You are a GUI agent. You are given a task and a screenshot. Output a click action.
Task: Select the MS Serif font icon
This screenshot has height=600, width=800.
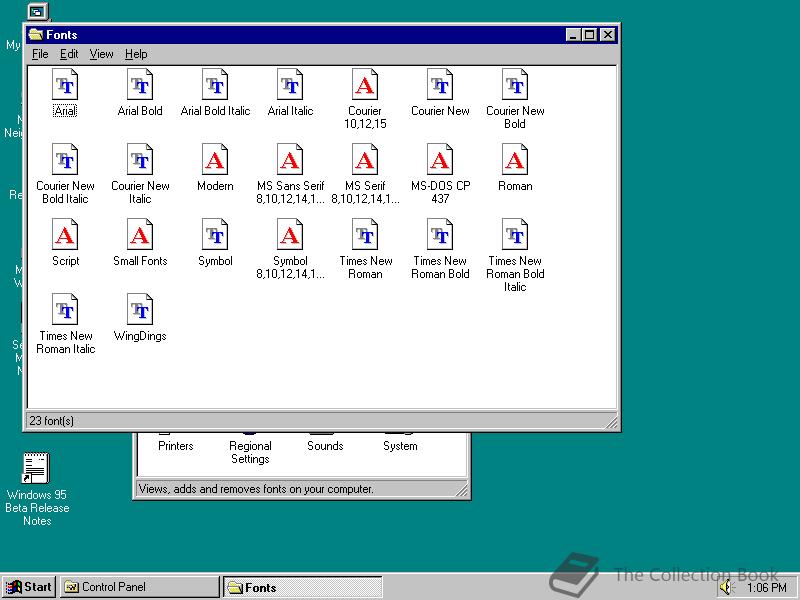365,160
